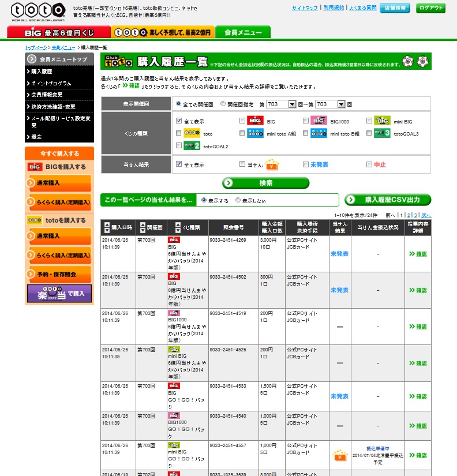This screenshot has width=457, height=476.
Task: Click the totoGOAL2 logo icon
Action: pyautogui.click(x=192, y=146)
